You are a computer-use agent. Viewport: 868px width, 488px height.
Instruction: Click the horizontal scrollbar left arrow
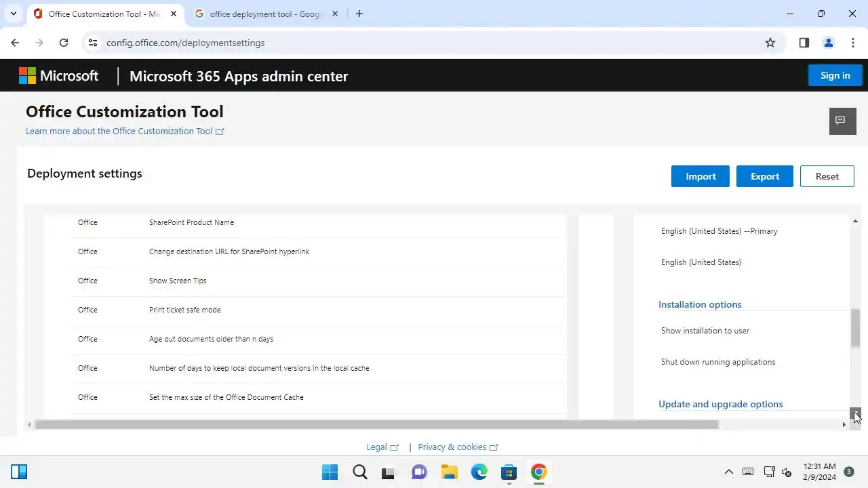[29, 424]
